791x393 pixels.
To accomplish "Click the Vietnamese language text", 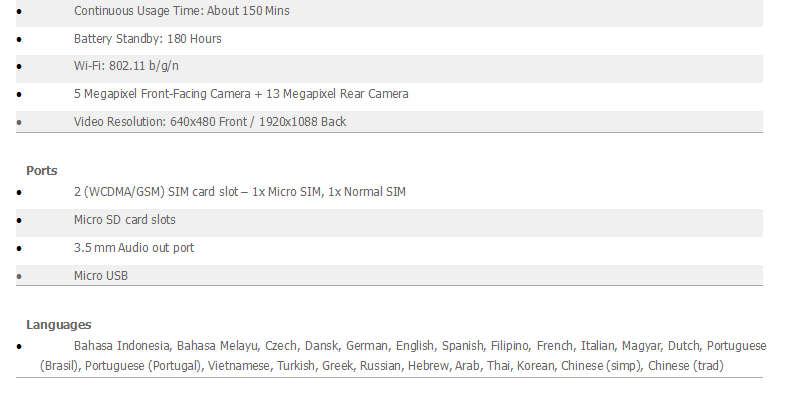I will pyautogui.click(x=239, y=366).
